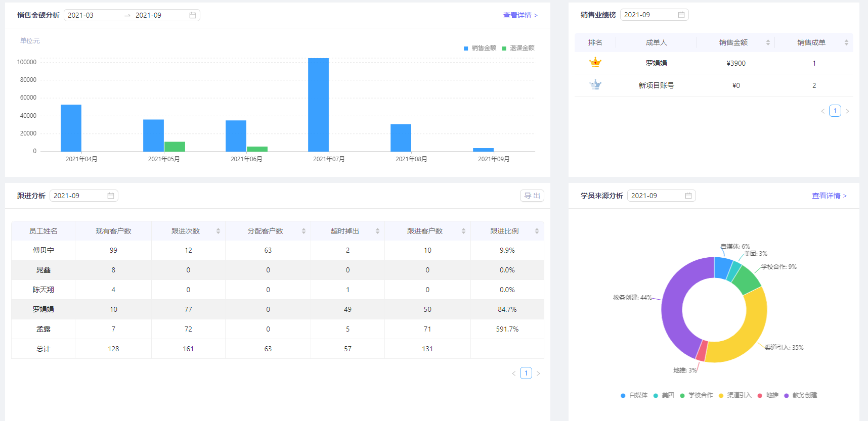
Task: Open 销售业绩榜 month picker 2021-09
Action: coord(654,15)
